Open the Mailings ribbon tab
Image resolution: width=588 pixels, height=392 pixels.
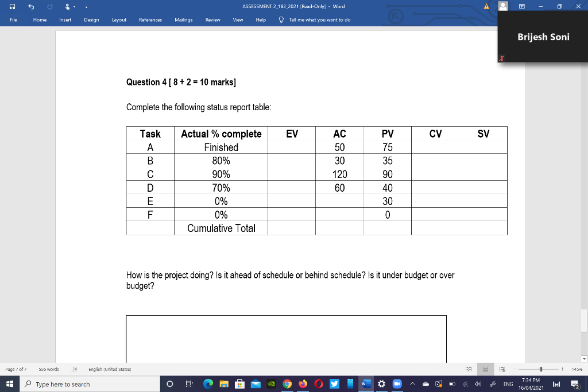click(x=183, y=20)
